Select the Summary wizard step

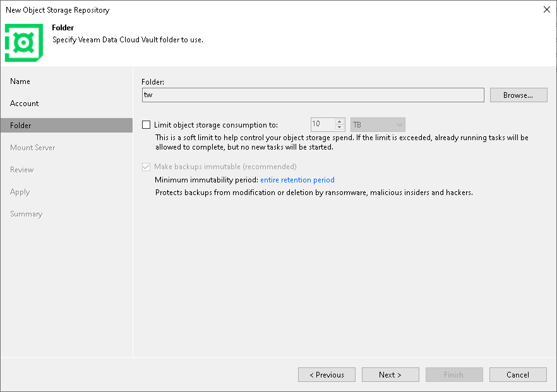[27, 214]
